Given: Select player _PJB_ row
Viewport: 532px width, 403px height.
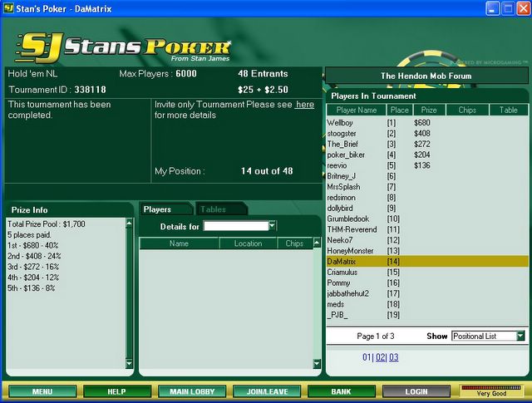Looking at the screenshot, I should point(427,315).
